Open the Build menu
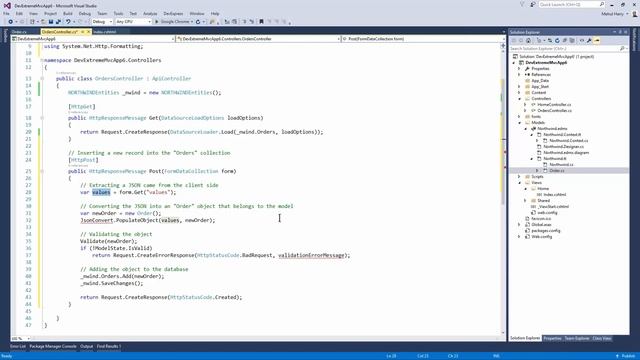Screen dimensions: 640x360 pos(68,13)
